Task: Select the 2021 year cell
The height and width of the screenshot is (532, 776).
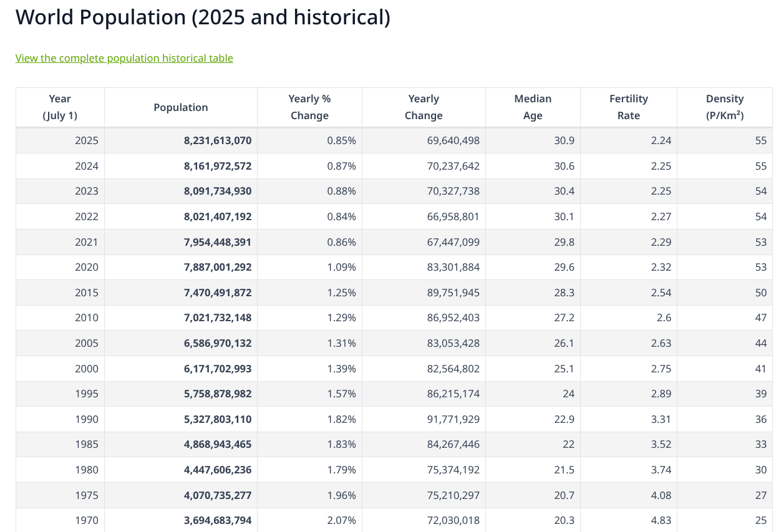Action: click(x=60, y=242)
